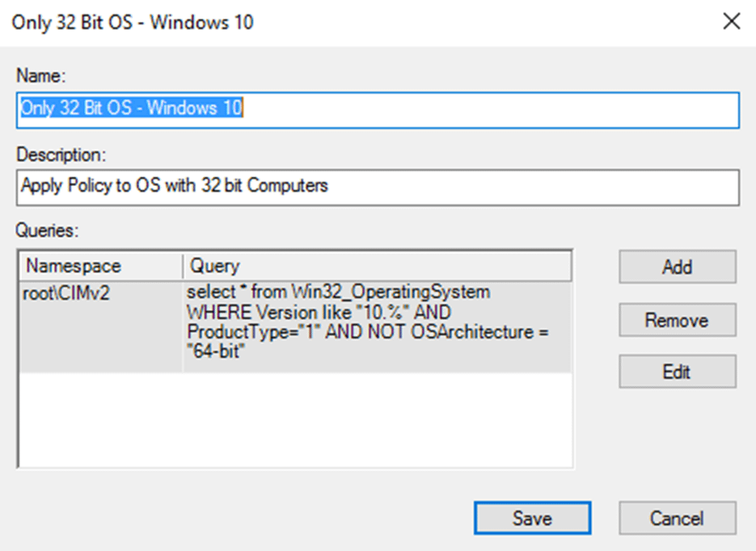The image size is (756, 551).
Task: Select the root\CIMv2 namespace cell
Action: coord(101,326)
